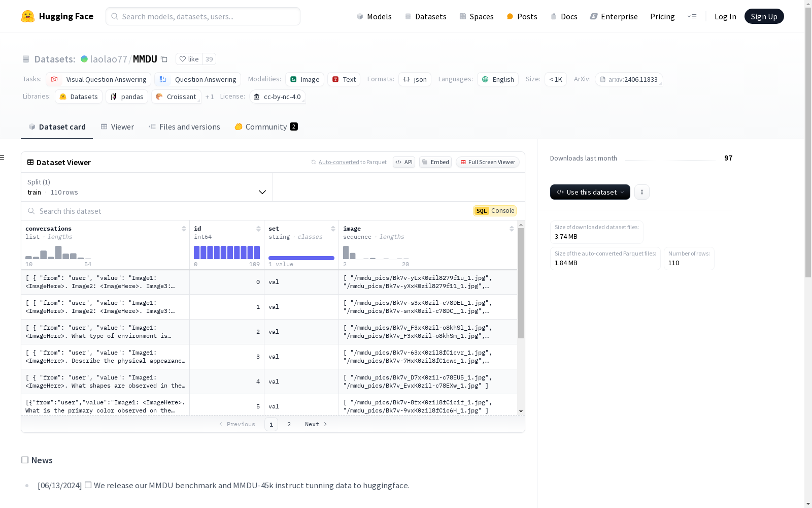This screenshot has width=812, height=508.
Task: Copy the dataset name with the copy icon
Action: [x=164, y=59]
